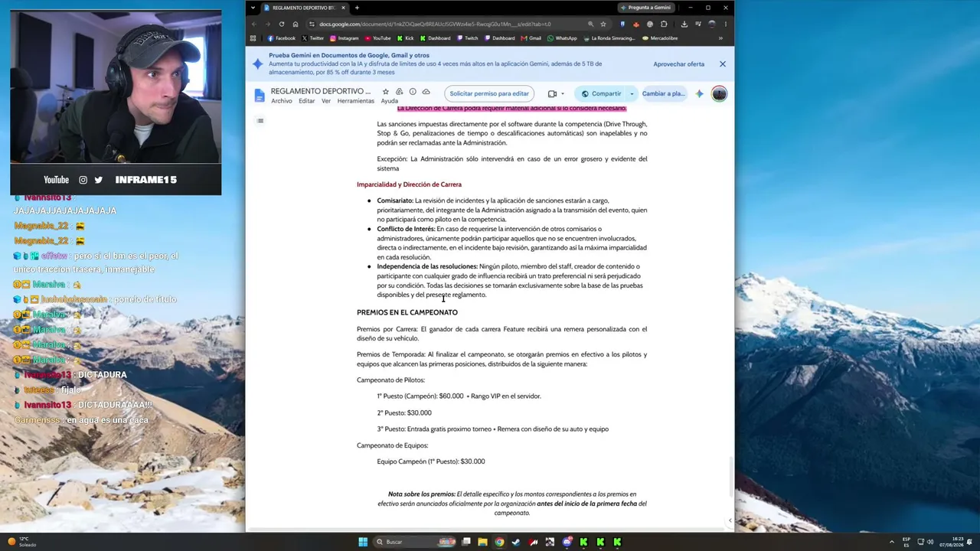Reload the page in Chrome
Screen dimensions: 980x551
pos(282,24)
